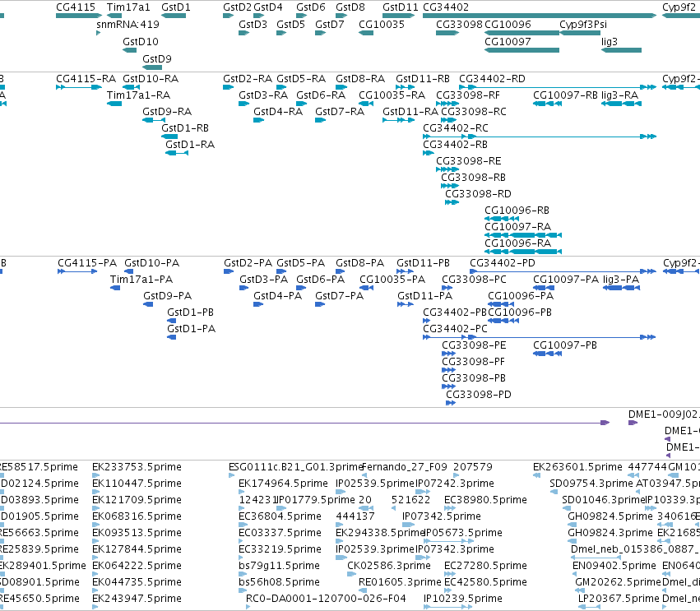Select the GstD7-RA transcript label
The image size is (700, 611).
coord(340,112)
